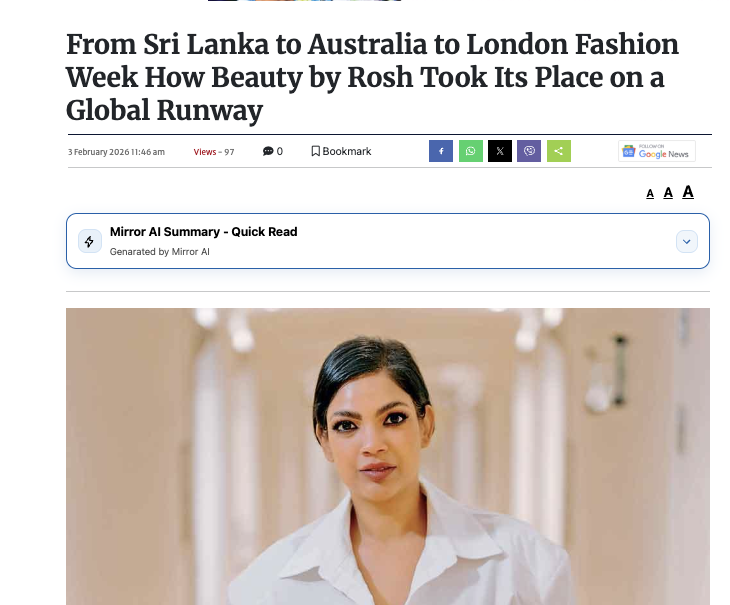
Task: Click the article headline about Beauty by Rosh
Action: click(x=372, y=77)
